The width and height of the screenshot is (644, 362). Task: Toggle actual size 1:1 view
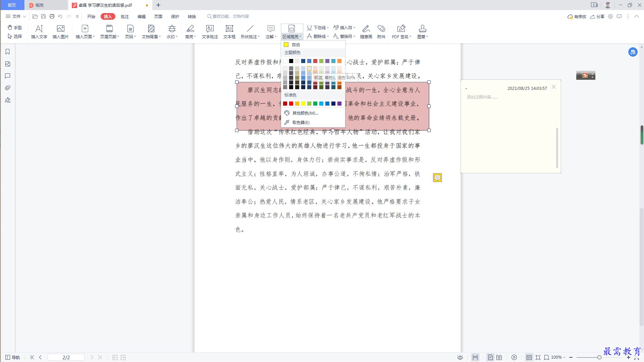[x=529, y=357]
